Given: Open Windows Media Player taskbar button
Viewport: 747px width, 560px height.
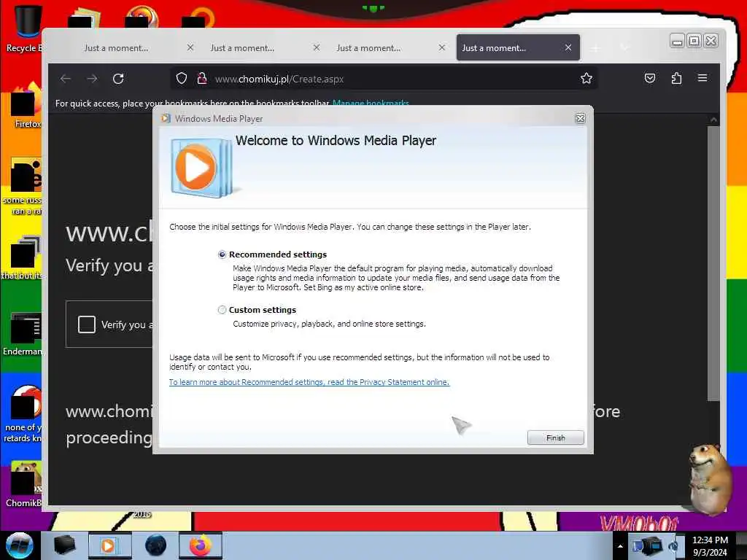Looking at the screenshot, I should pyautogui.click(x=109, y=545).
